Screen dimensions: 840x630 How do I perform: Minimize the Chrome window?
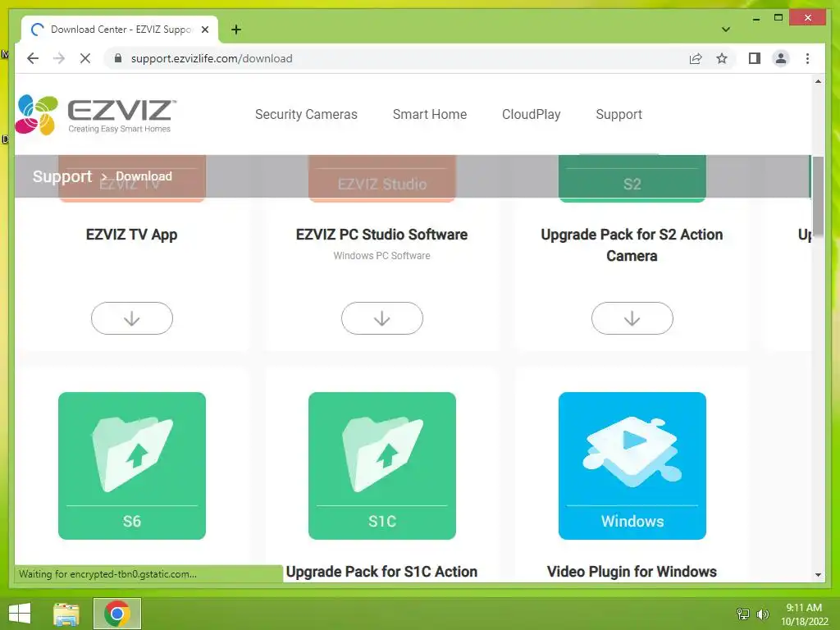coord(756,18)
